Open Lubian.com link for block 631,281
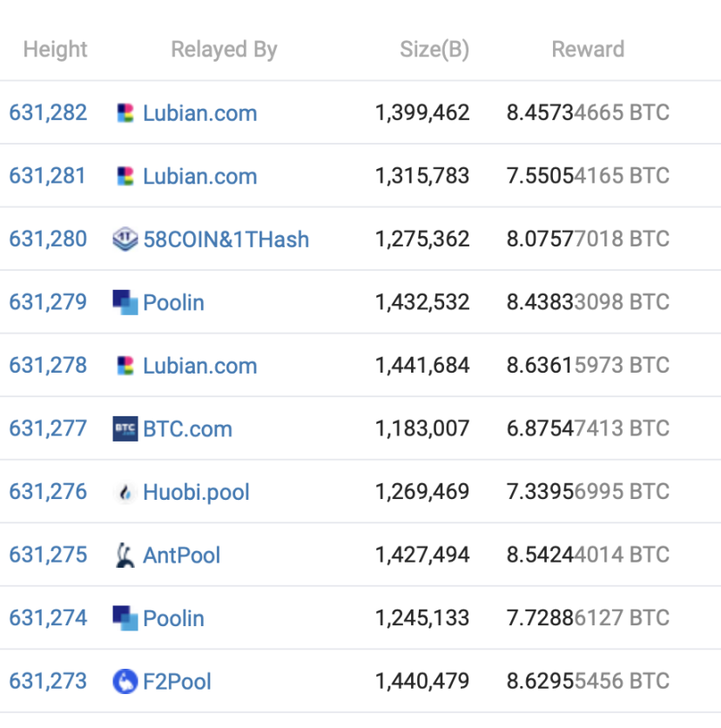Screen dimensions: 721x728 click(200, 177)
